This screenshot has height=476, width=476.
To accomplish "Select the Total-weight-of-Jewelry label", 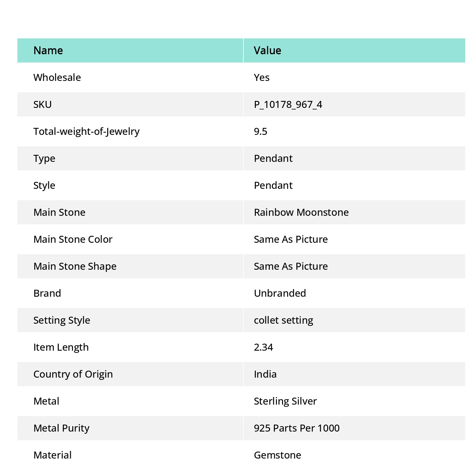I will point(86,131).
